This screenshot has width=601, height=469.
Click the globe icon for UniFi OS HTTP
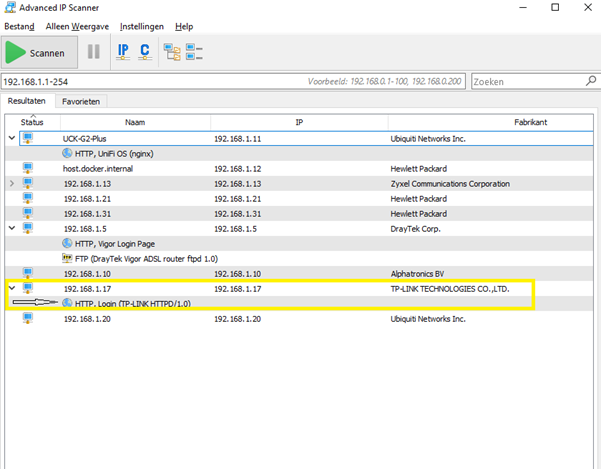click(67, 153)
